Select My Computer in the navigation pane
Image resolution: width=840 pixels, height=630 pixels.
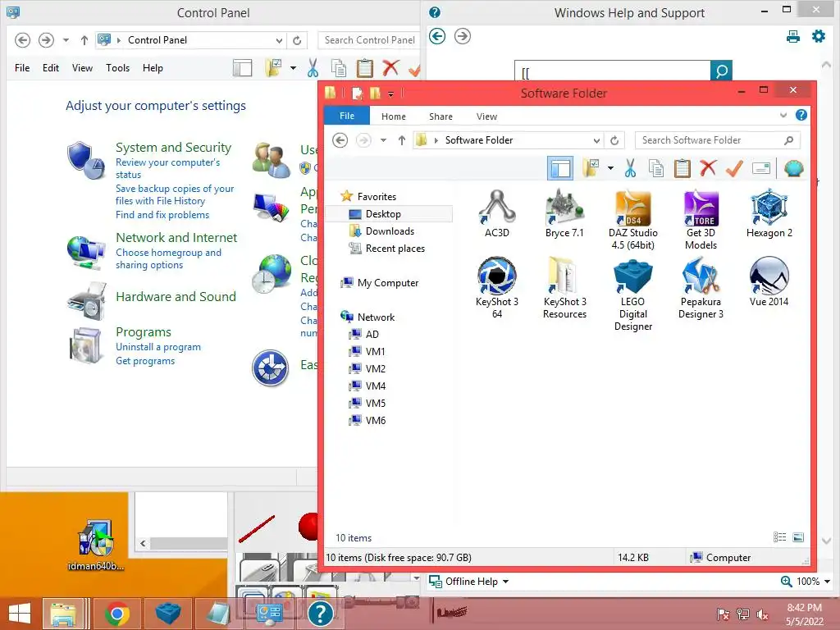click(381, 282)
